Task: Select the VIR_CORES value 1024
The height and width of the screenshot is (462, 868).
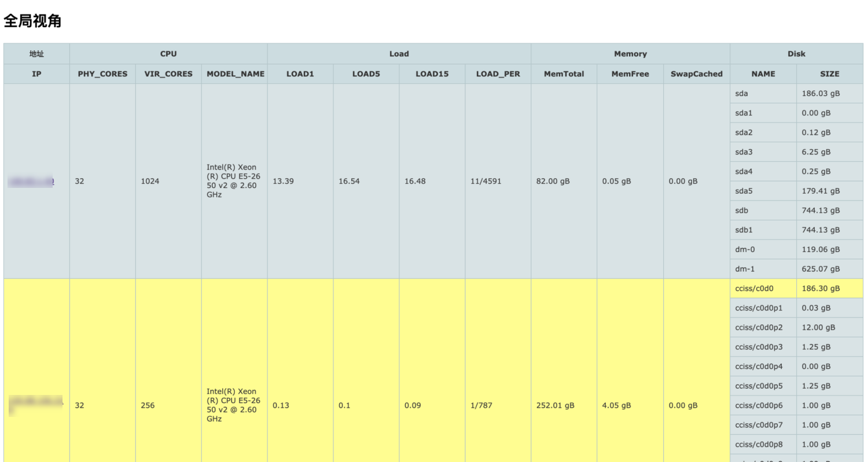Action: pos(150,182)
